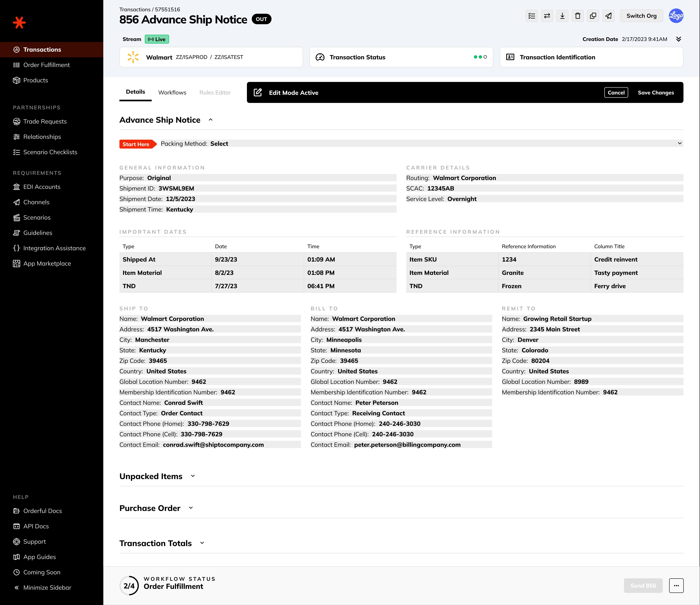Edit the Remit To Name field
700x605 pixels.
pyautogui.click(x=592, y=319)
